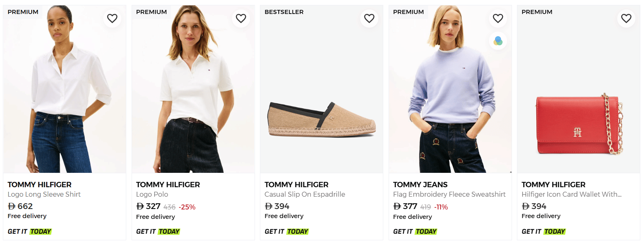
Task: Open the red card wallet image
Action: [578, 125]
